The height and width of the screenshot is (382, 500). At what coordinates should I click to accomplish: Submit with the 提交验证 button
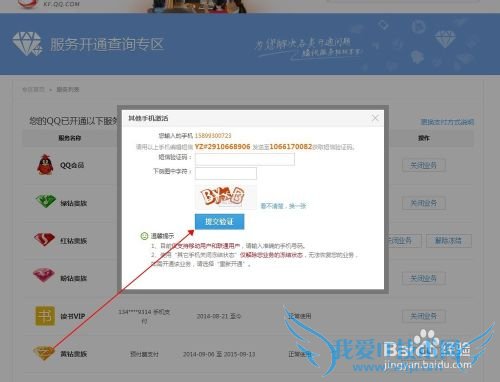point(219,222)
